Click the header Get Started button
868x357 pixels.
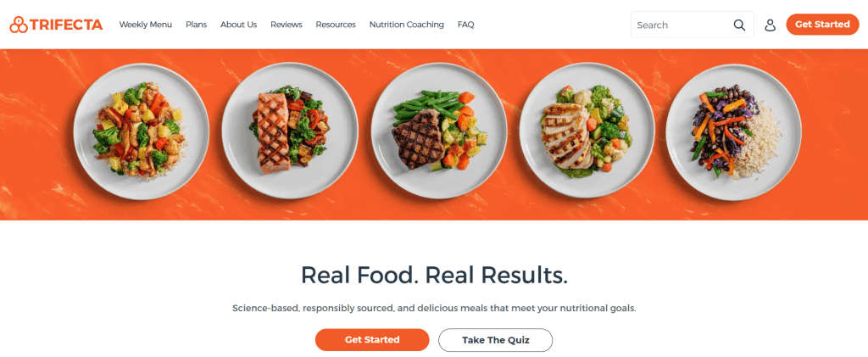[822, 25]
